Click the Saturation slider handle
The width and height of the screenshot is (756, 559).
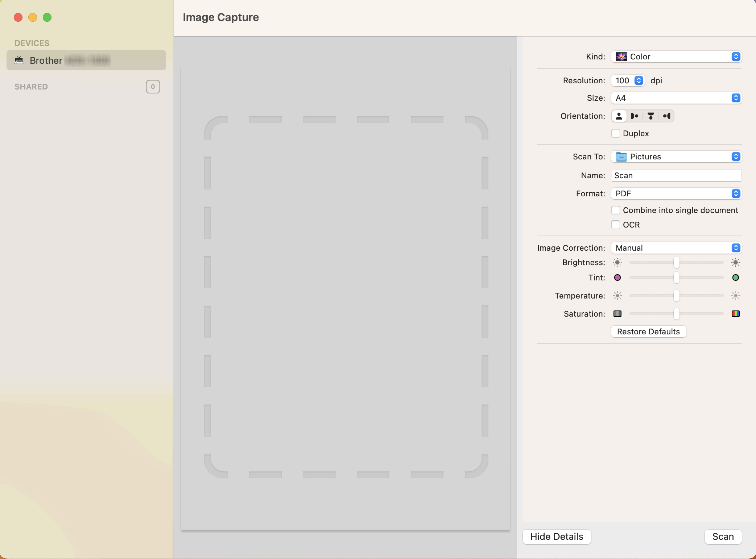(x=677, y=314)
